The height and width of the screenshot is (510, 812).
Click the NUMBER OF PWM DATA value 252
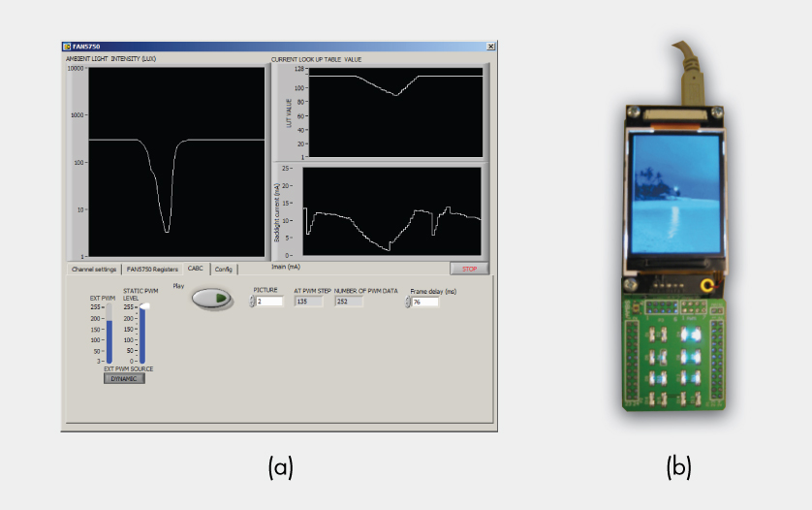tap(349, 302)
